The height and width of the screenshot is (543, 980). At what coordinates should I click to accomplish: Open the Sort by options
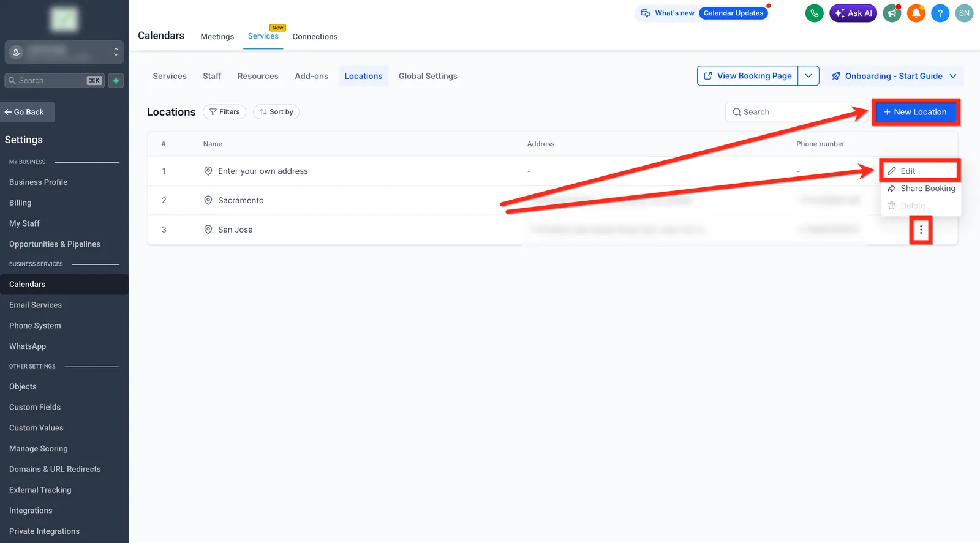[276, 112]
